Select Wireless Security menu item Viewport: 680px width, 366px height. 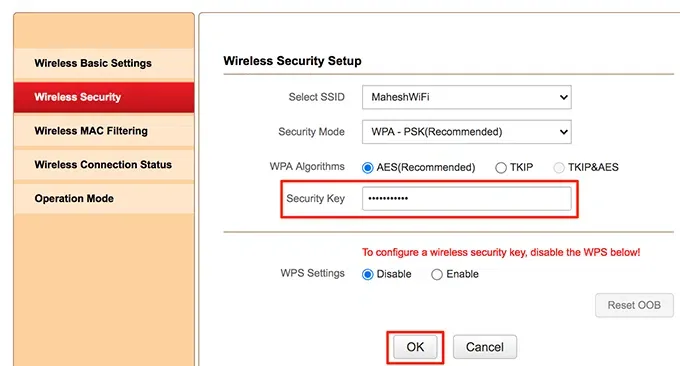coord(104,97)
